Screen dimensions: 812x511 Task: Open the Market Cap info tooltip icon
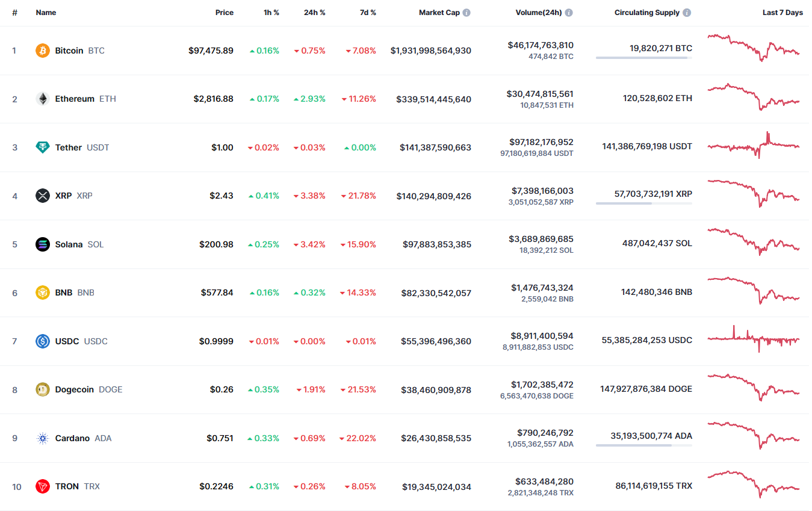pos(466,13)
